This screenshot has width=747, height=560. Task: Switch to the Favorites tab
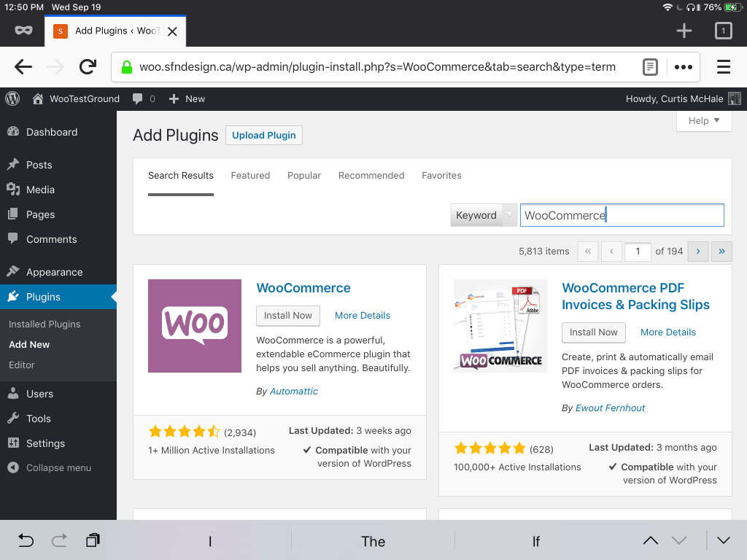[x=441, y=175]
